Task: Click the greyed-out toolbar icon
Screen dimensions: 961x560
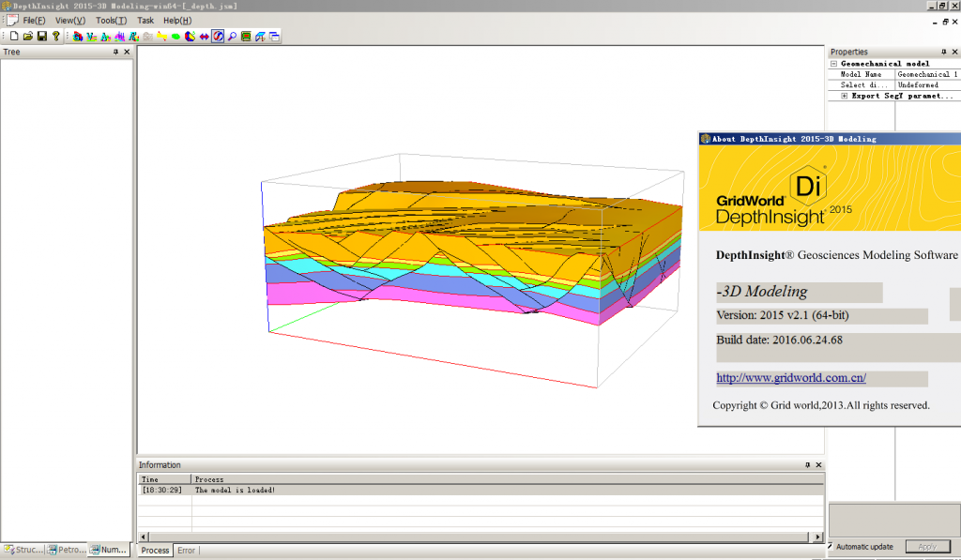Action: (x=147, y=37)
